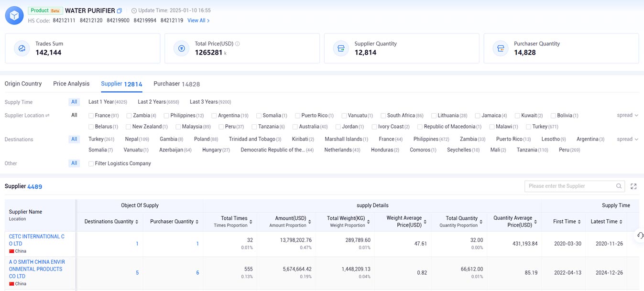Sort suppliers by Amount(USD)
The height and width of the screenshot is (291, 644).
(310, 222)
